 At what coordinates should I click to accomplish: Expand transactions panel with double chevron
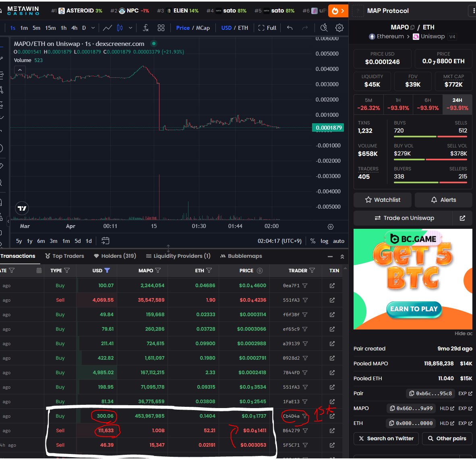tap(342, 257)
